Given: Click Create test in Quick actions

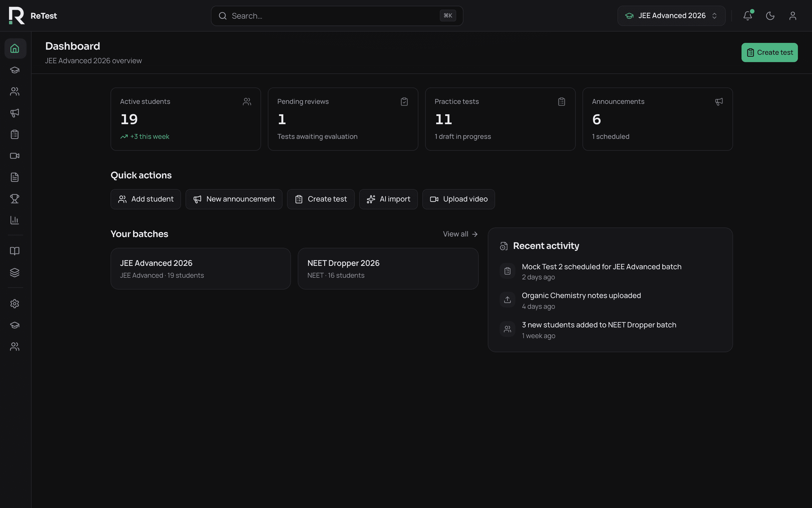Looking at the screenshot, I should [x=321, y=199].
